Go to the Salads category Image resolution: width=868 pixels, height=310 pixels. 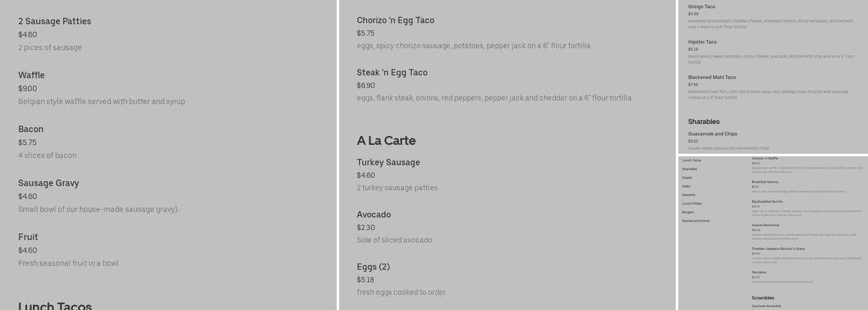[687, 178]
